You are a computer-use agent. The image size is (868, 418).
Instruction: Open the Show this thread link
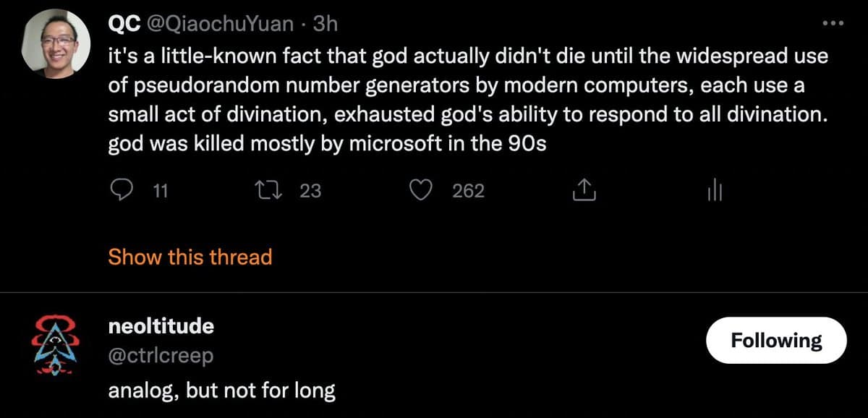190,257
